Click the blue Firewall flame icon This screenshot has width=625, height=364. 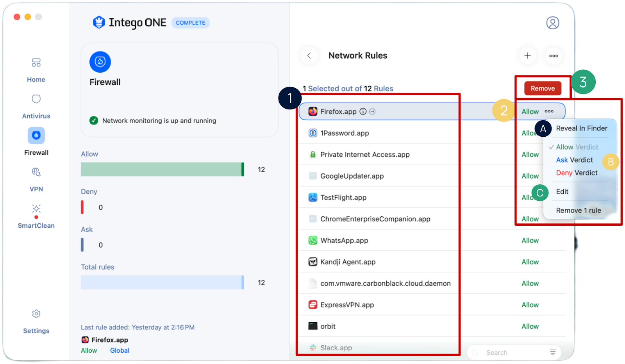coord(100,62)
